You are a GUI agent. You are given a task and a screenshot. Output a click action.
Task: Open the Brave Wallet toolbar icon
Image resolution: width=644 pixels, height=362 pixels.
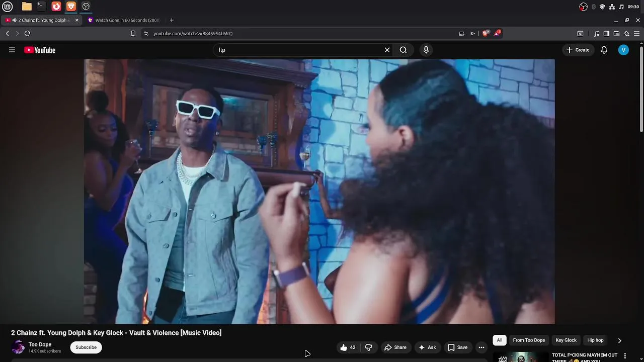pyautogui.click(x=616, y=34)
